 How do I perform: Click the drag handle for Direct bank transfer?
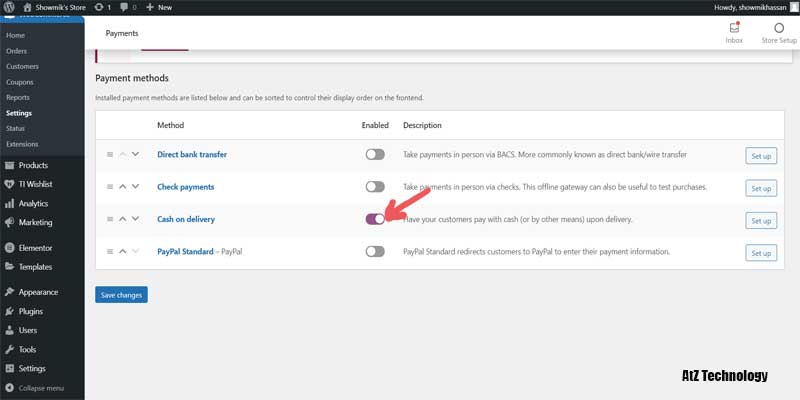click(x=111, y=155)
